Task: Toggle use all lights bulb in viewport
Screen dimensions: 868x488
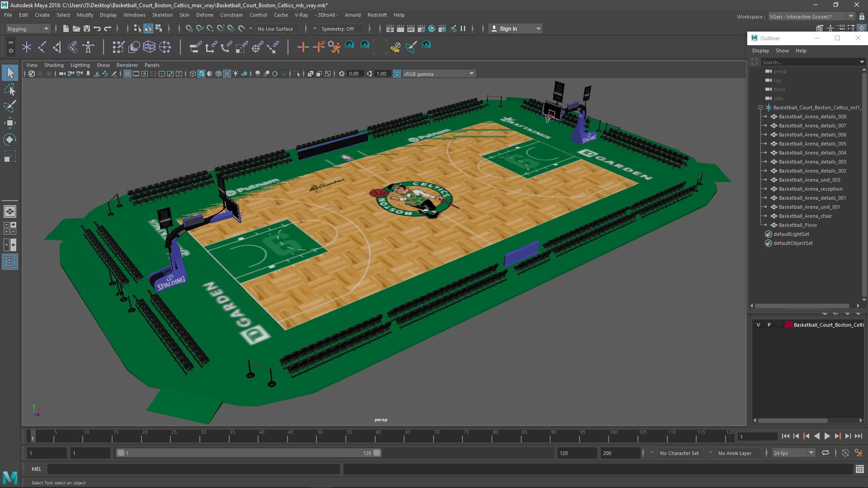Action: [x=236, y=74]
